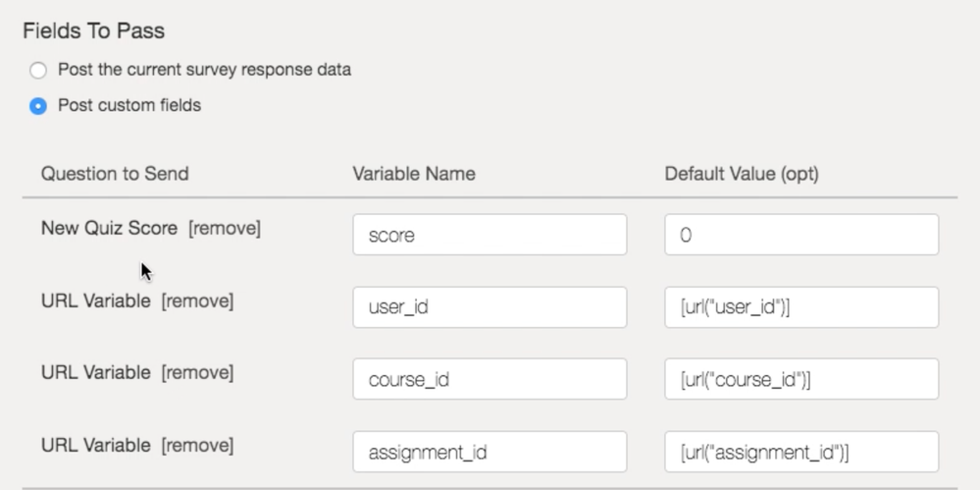Edit the [url("course_id")] default value field
980x490 pixels.
tap(800, 379)
